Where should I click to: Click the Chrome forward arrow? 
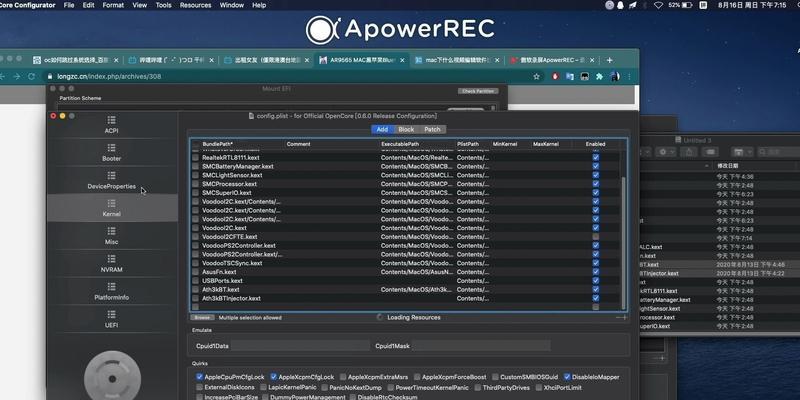point(17,77)
